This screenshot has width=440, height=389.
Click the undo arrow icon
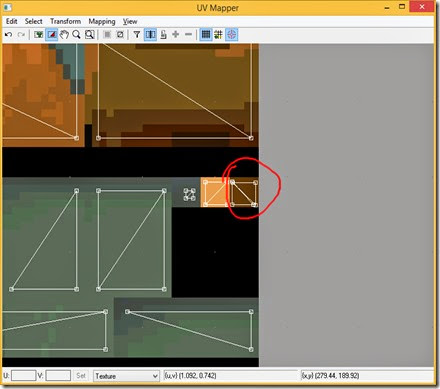click(x=9, y=34)
